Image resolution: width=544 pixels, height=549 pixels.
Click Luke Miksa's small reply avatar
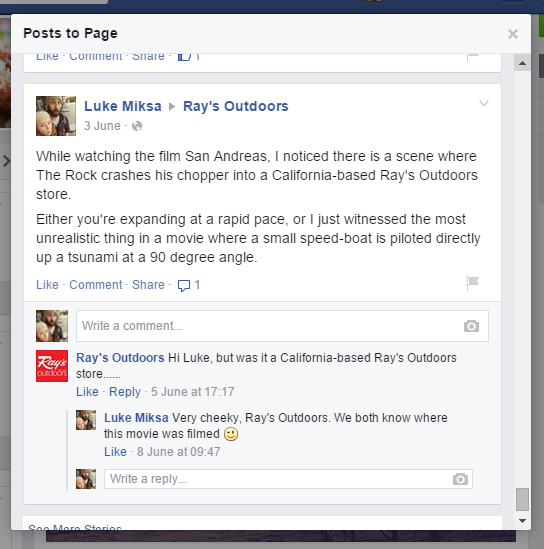(x=86, y=420)
